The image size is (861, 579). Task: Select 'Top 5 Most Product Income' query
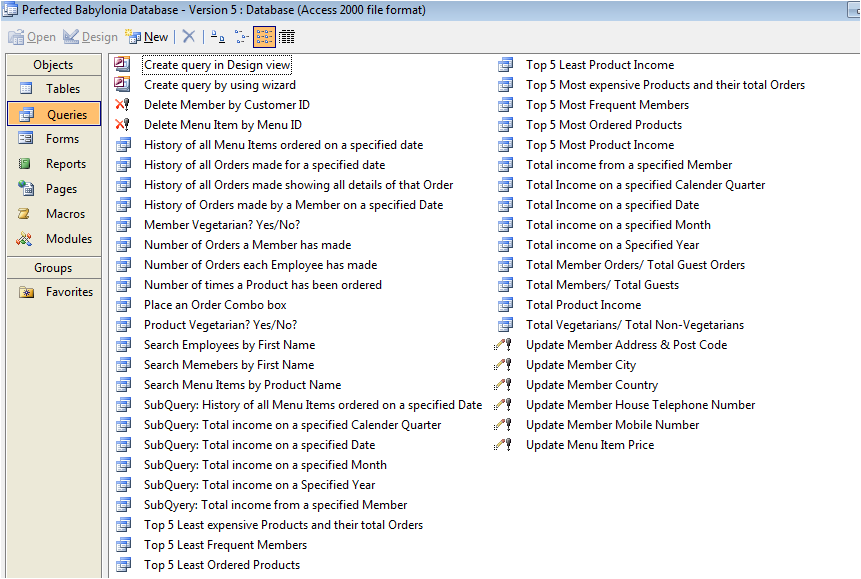pyautogui.click(x=600, y=145)
